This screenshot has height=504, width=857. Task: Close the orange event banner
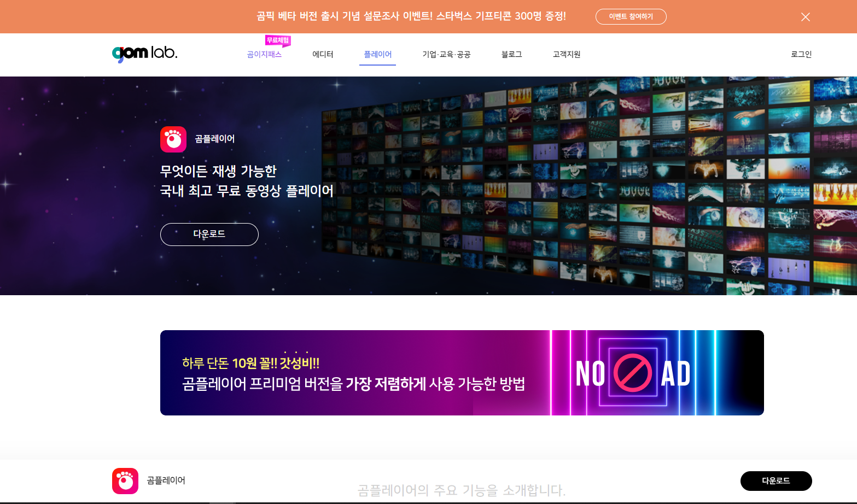point(806,17)
